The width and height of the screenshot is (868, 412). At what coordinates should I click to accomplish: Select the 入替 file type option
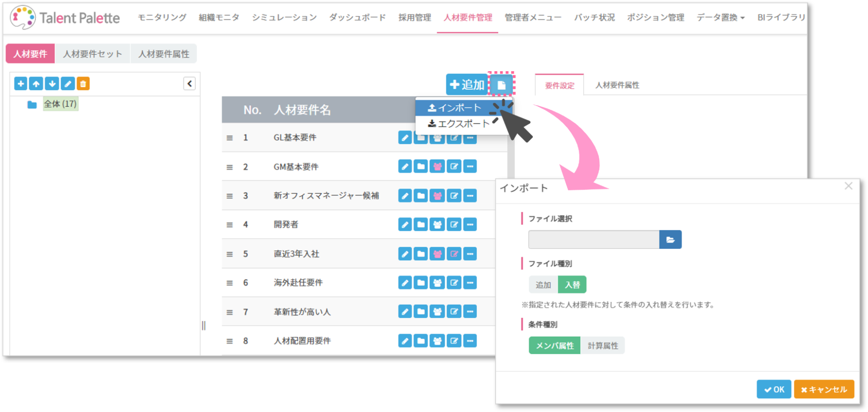coord(572,285)
